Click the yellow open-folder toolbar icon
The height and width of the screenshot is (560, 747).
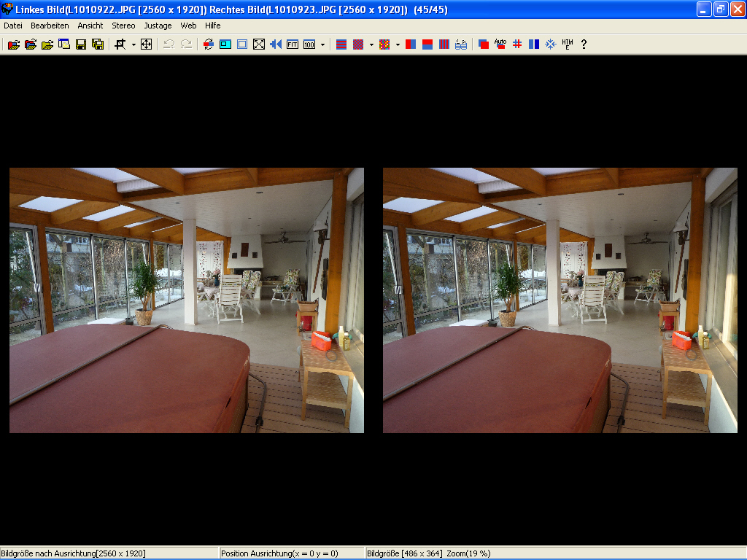tap(47, 44)
